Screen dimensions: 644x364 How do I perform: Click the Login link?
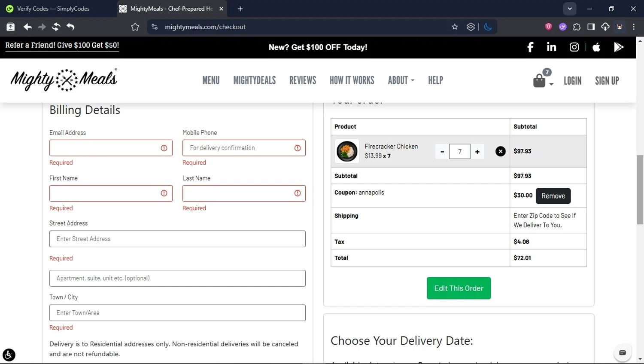(x=573, y=81)
